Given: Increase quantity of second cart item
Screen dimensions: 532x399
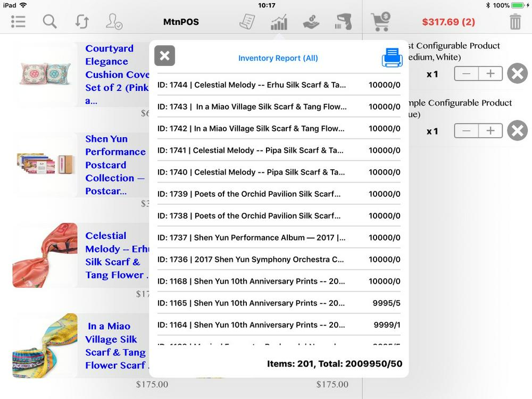Looking at the screenshot, I should [x=491, y=131].
